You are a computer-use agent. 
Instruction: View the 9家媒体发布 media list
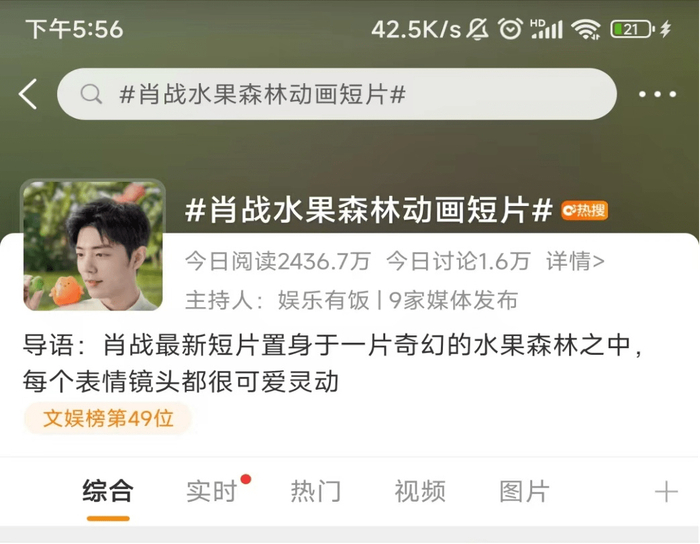(453, 300)
